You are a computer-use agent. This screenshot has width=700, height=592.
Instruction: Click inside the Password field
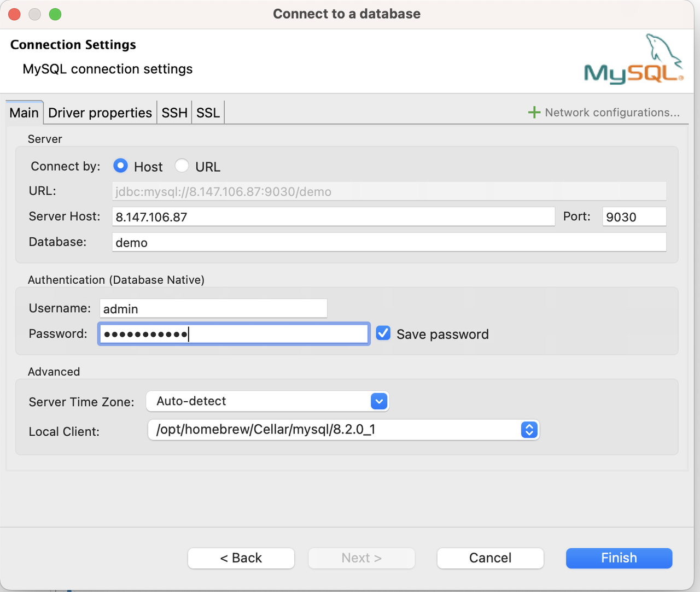click(x=234, y=333)
